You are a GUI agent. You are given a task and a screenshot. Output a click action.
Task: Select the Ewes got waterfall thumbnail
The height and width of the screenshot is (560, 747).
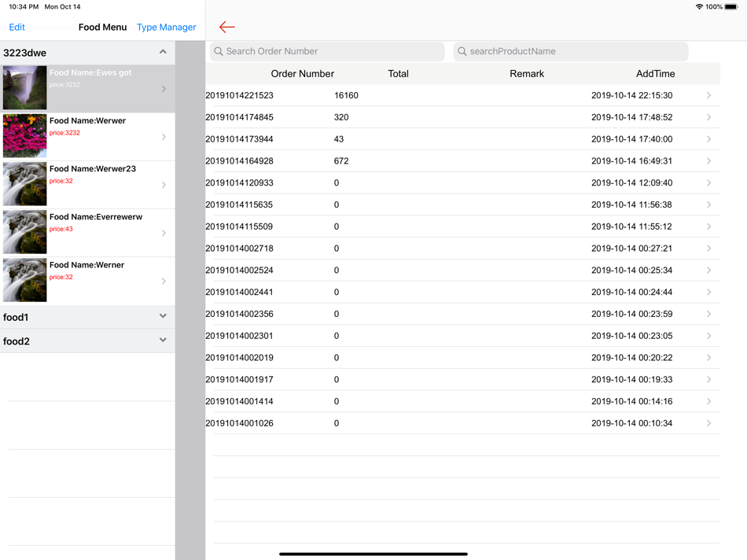tap(25, 87)
